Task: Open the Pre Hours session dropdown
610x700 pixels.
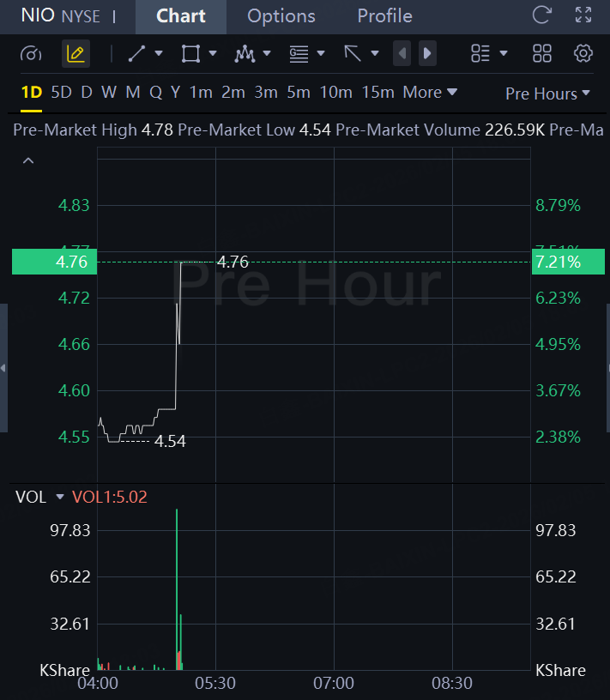Action: 547,94
